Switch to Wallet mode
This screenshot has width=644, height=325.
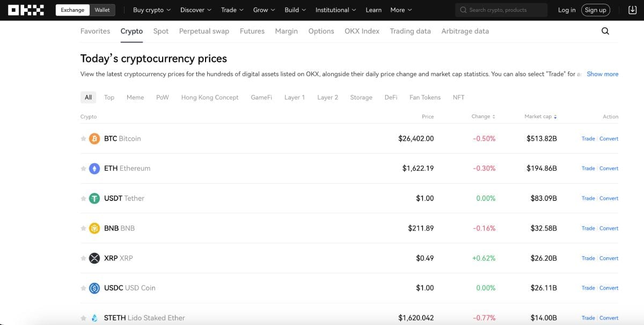pos(102,9)
